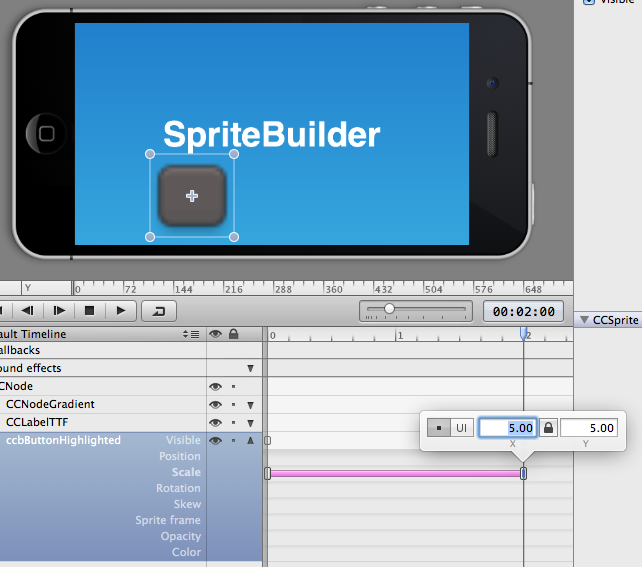Screen dimensions: 642x567
Task: Play the timeline animation
Action: [121, 311]
